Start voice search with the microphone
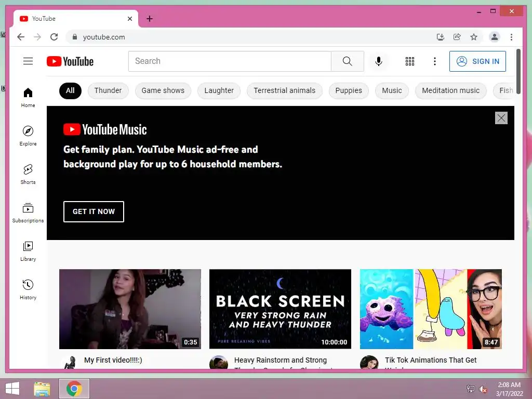Screen dimensions: 532x399 click(x=379, y=61)
